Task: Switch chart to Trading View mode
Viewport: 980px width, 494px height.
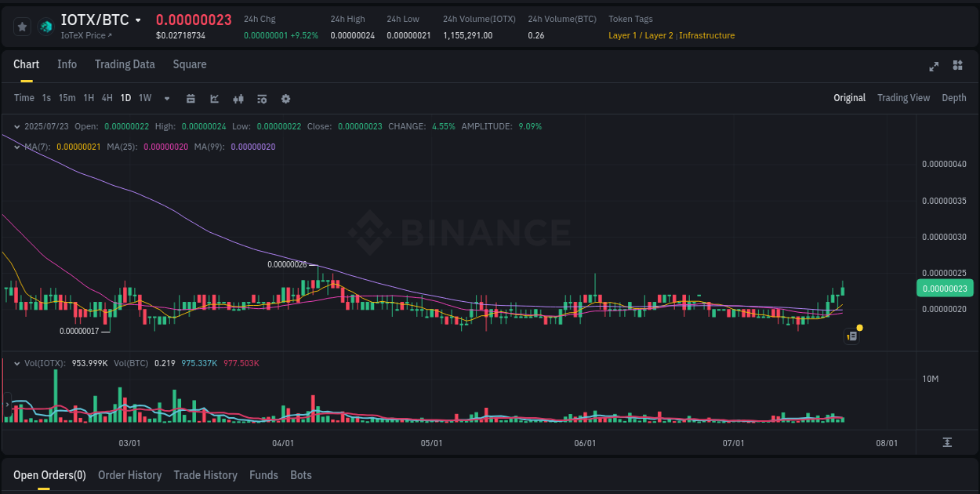Action: pos(903,98)
